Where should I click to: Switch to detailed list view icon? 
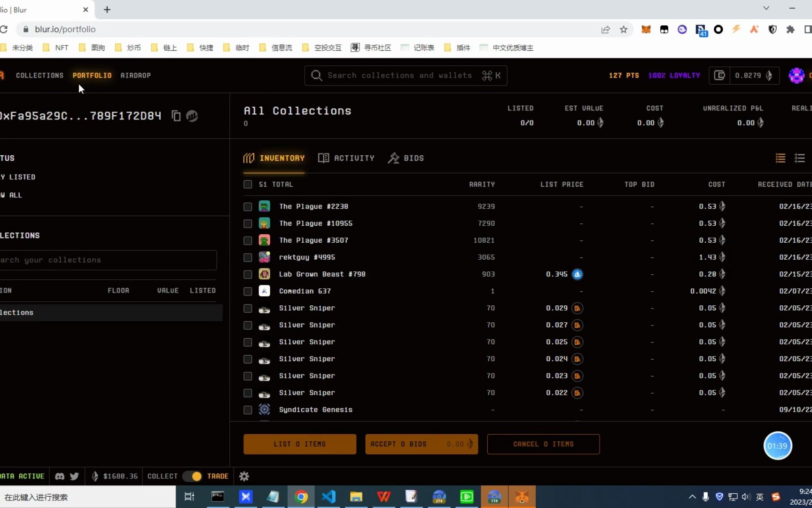click(800, 158)
